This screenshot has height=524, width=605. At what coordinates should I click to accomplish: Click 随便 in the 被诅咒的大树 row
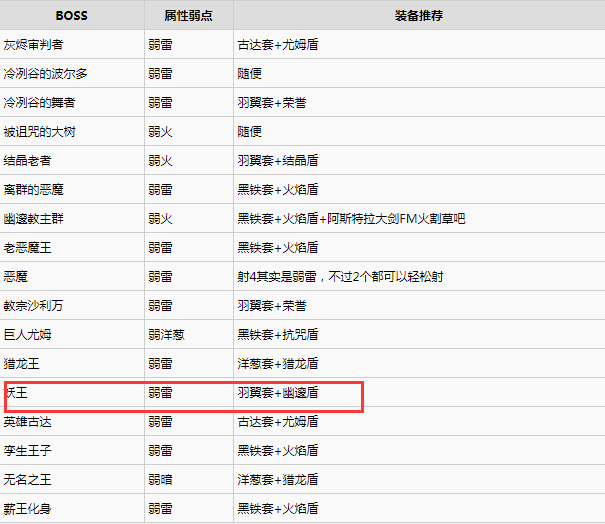tap(250, 132)
